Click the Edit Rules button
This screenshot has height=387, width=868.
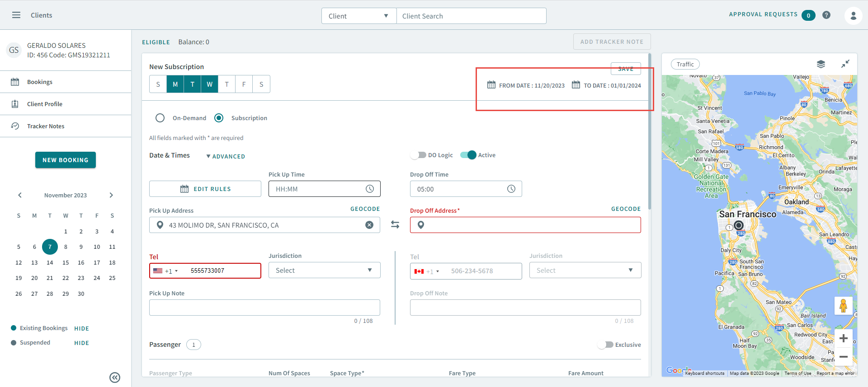(x=205, y=189)
